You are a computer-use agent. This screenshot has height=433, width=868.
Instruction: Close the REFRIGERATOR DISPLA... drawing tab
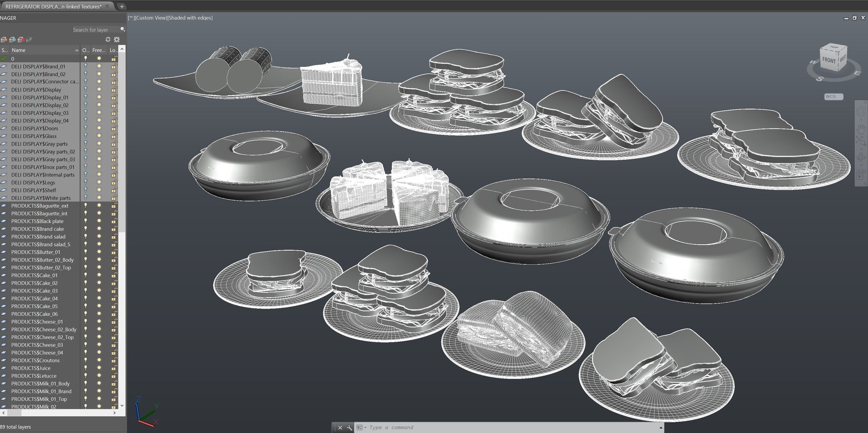[x=108, y=6]
